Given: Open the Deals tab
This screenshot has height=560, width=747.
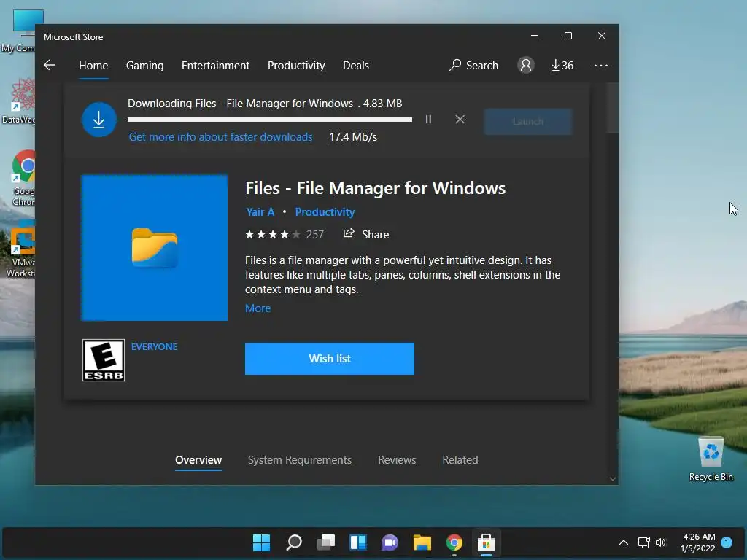Looking at the screenshot, I should click(356, 65).
